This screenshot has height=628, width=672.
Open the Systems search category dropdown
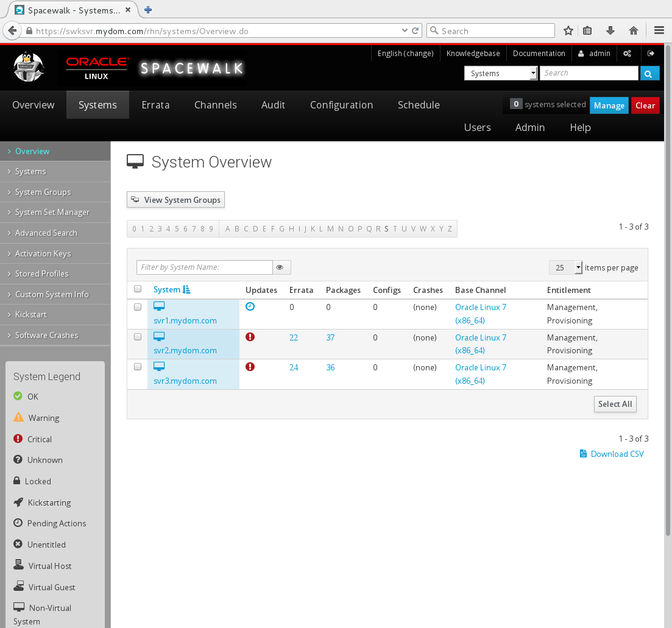click(501, 73)
